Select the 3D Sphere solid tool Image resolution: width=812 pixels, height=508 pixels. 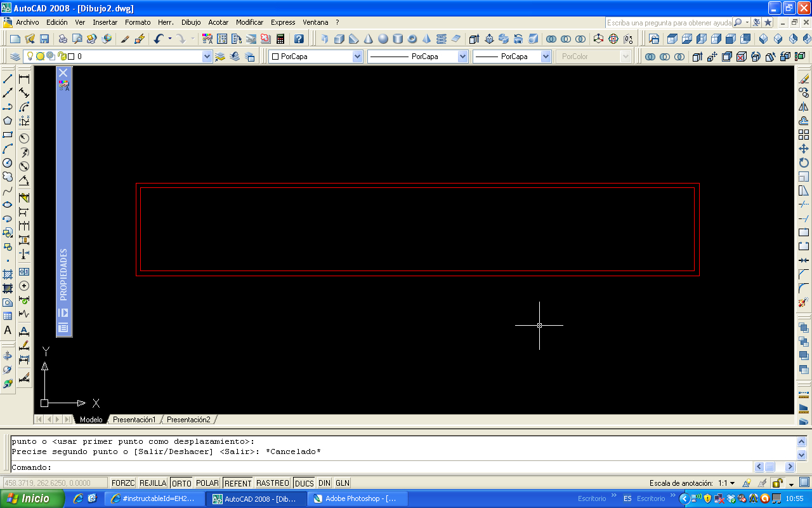(383, 39)
